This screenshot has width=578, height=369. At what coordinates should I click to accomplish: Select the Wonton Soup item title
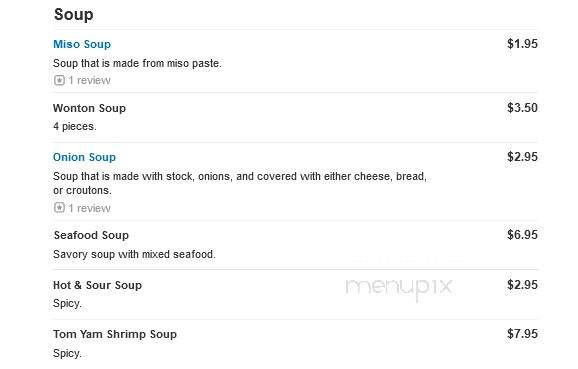click(x=90, y=108)
